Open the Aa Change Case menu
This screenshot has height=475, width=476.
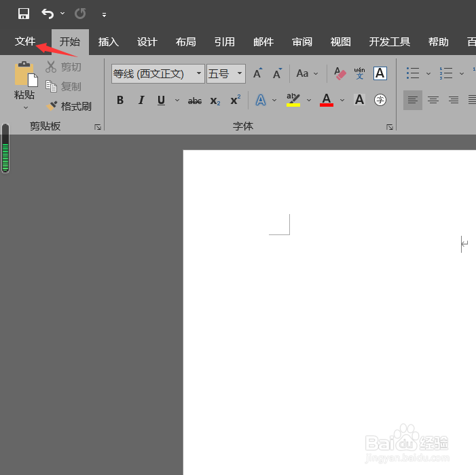(307, 73)
